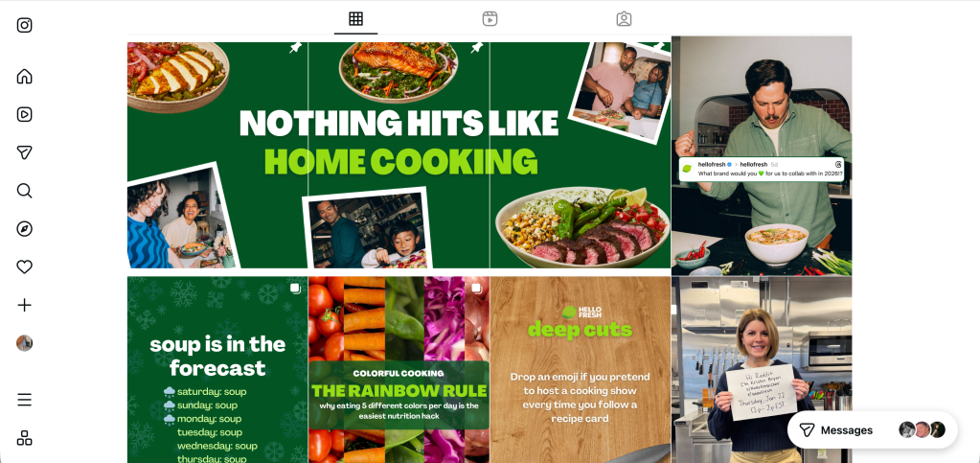Open Reels from the sidebar
Image resolution: width=980 pixels, height=463 pixels.
coord(24,114)
